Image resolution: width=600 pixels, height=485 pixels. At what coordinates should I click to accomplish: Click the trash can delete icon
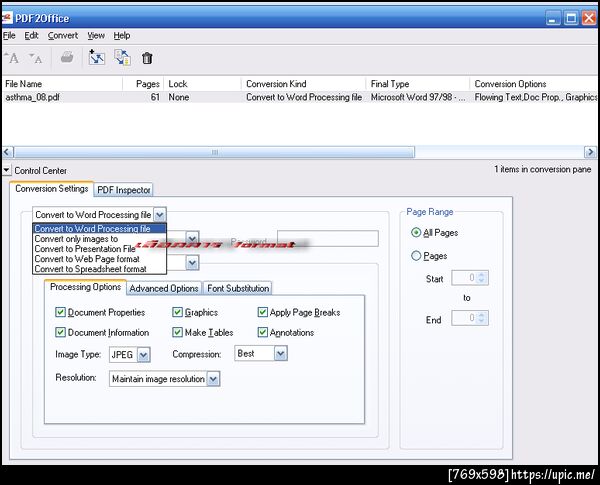[147, 58]
